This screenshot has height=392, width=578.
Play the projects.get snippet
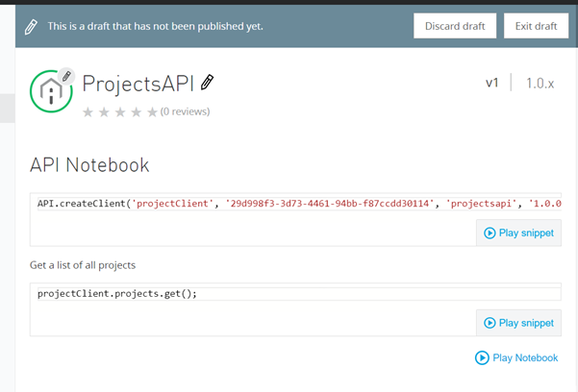(x=518, y=323)
